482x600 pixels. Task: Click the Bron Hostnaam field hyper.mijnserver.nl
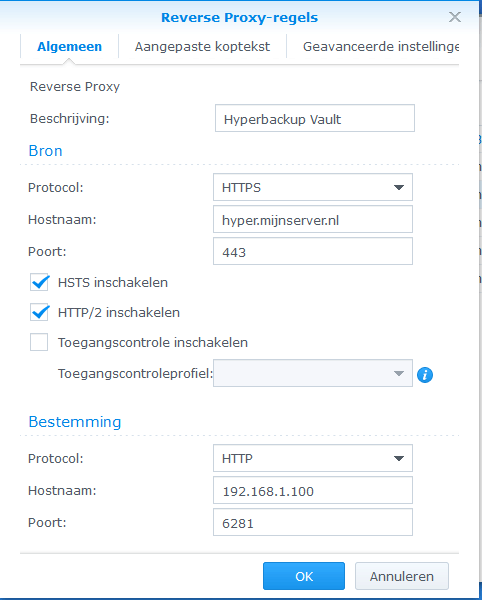313,219
